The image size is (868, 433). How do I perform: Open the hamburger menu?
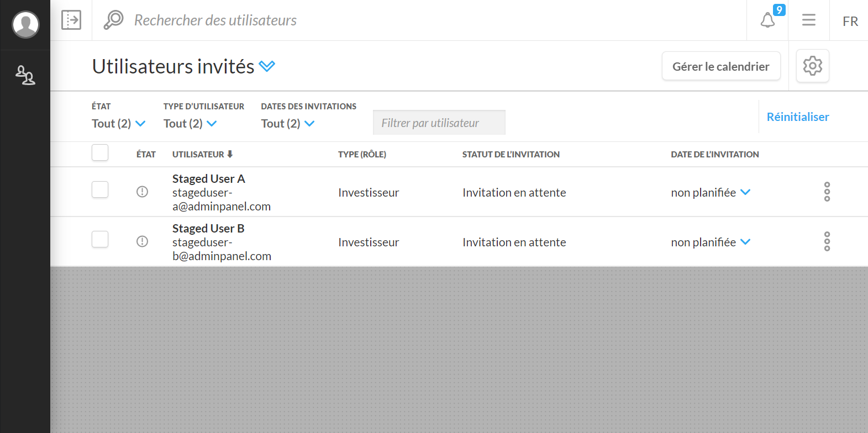pos(809,20)
